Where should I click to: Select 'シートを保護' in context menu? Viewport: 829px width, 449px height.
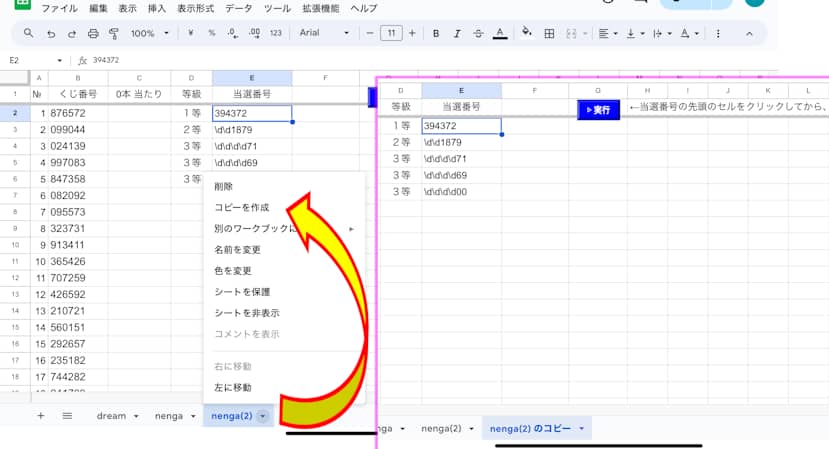(242, 292)
